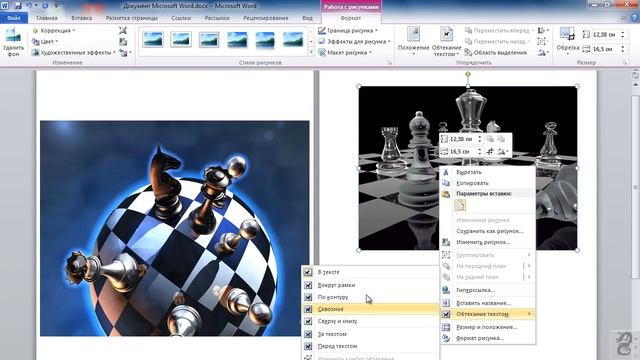The width and height of the screenshot is (640, 360).
Task: Click the paste option icon under Параметры вставки
Action: 460,205
